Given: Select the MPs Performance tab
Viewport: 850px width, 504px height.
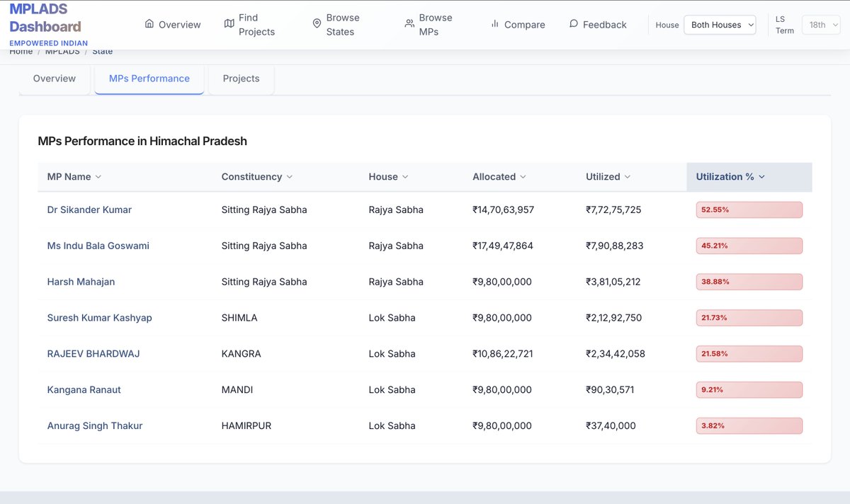Looking at the screenshot, I should pos(149,79).
